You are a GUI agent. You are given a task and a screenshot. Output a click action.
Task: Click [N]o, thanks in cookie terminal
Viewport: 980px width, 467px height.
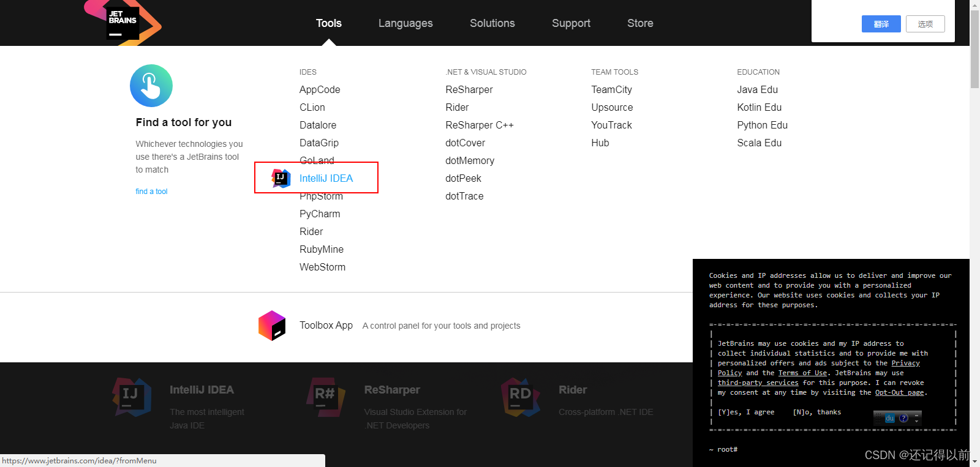tap(817, 412)
